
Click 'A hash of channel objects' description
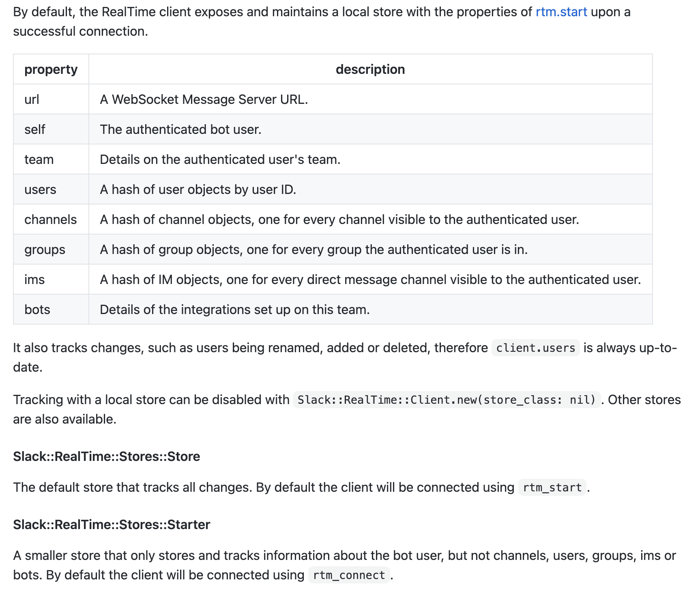click(x=370, y=220)
